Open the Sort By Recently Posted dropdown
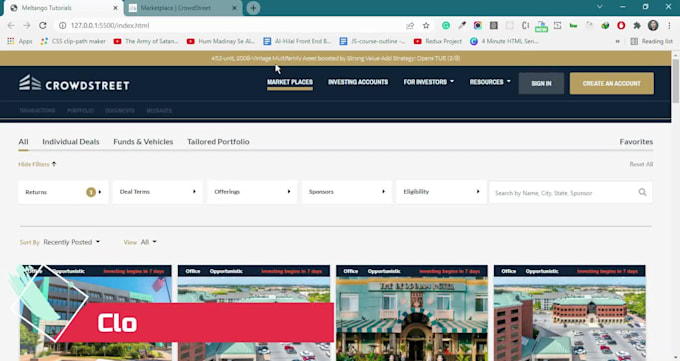 [60, 242]
